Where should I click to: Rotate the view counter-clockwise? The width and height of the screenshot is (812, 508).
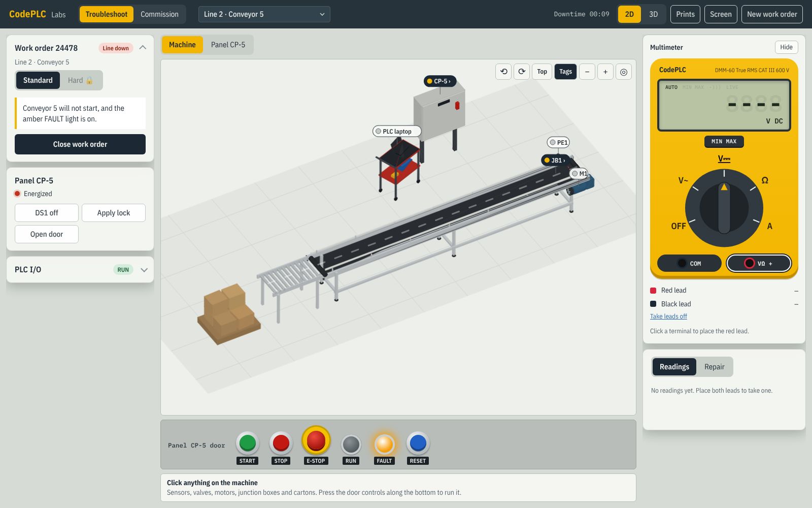pyautogui.click(x=503, y=72)
